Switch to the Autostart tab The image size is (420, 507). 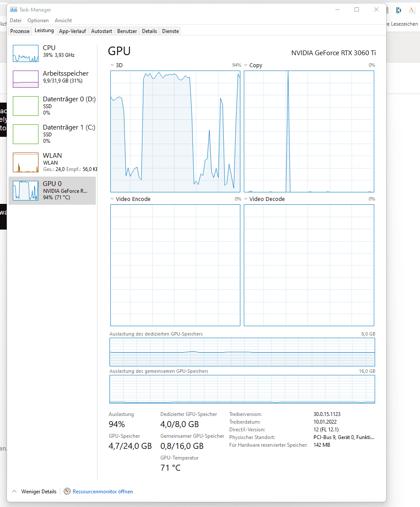coord(101,31)
